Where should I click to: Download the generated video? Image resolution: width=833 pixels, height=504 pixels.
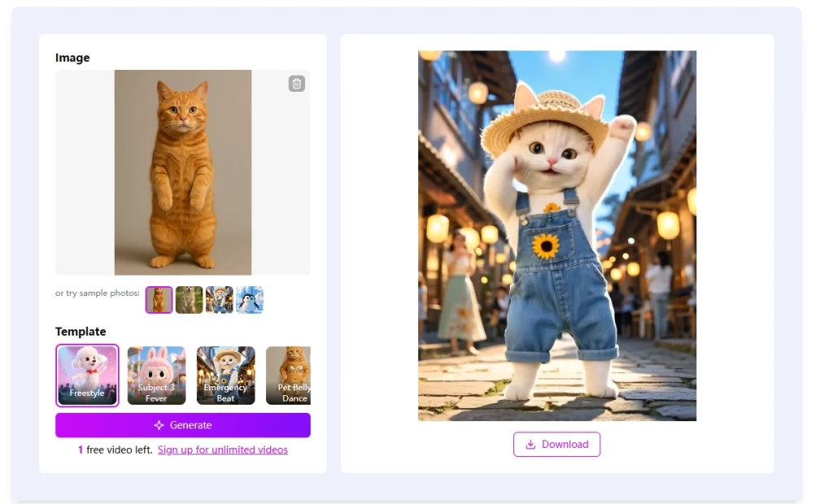click(x=556, y=445)
